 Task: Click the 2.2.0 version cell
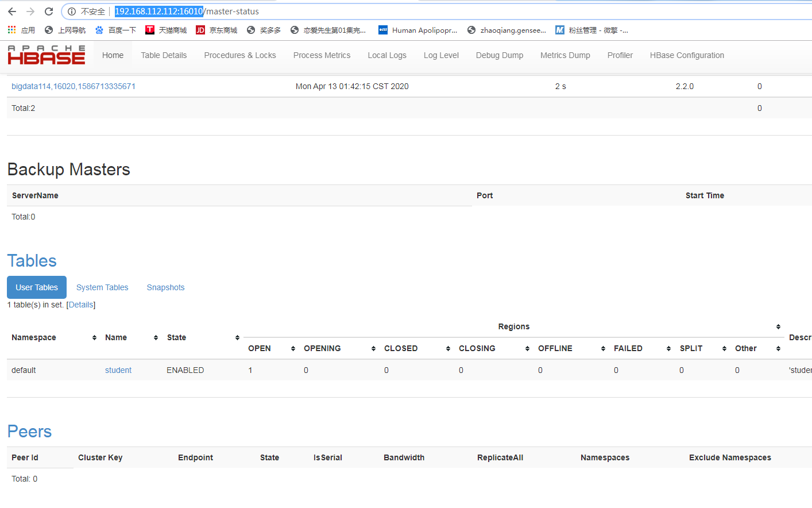[x=685, y=86]
